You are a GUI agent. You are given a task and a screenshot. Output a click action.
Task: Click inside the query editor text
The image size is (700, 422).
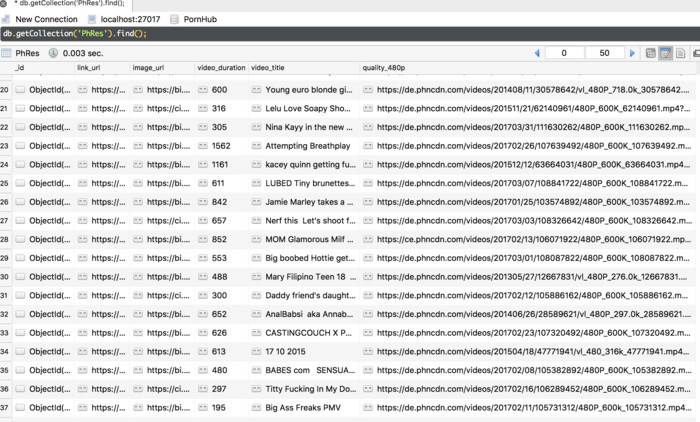pyautogui.click(x=75, y=34)
